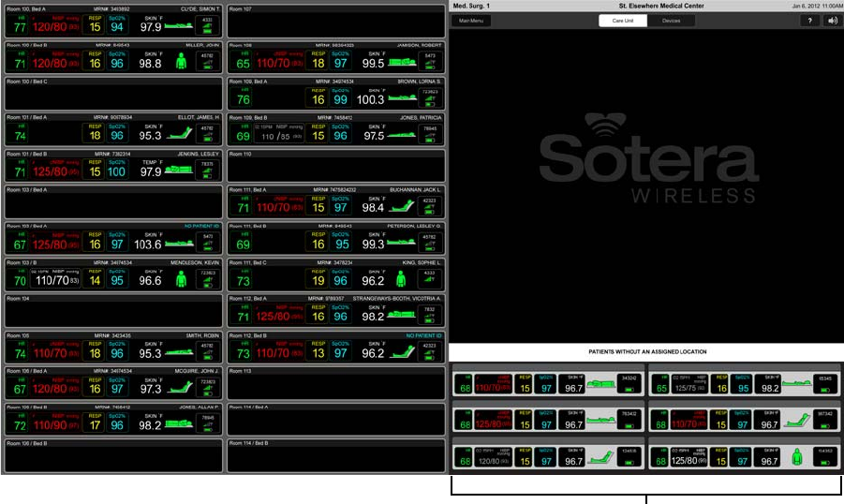Click NO PATIENT ID label above skin temp 103.6
This screenshot has height=504, width=844.
click(201, 226)
